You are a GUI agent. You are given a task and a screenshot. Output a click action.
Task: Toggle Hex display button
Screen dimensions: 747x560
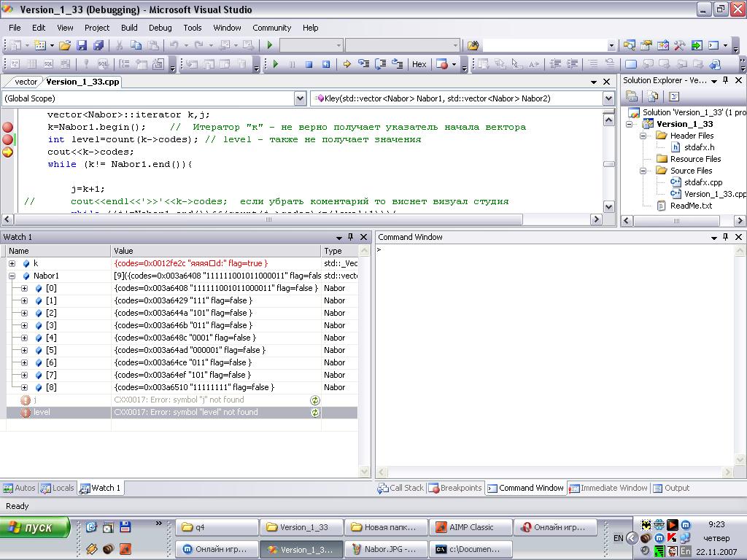pos(419,64)
